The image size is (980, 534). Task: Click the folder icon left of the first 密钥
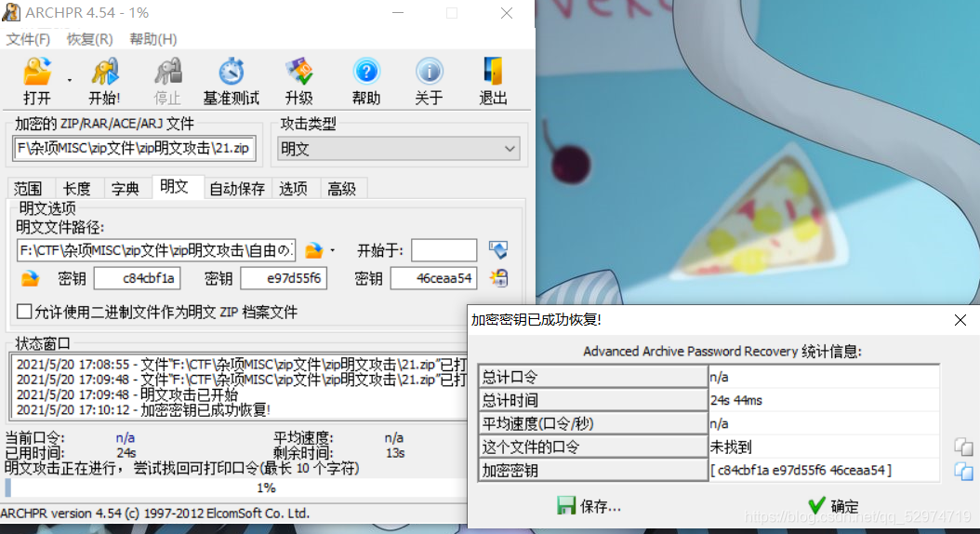[x=30, y=278]
